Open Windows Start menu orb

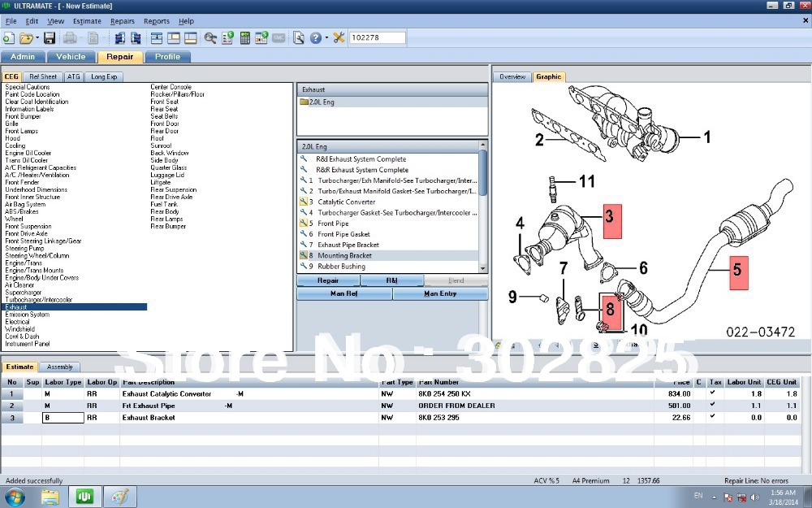(15, 497)
